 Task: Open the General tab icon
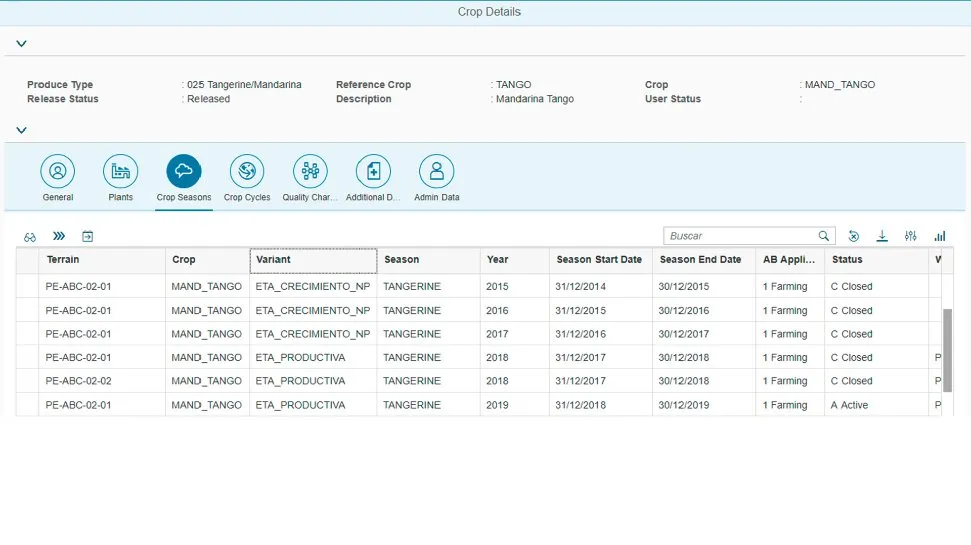click(x=57, y=171)
